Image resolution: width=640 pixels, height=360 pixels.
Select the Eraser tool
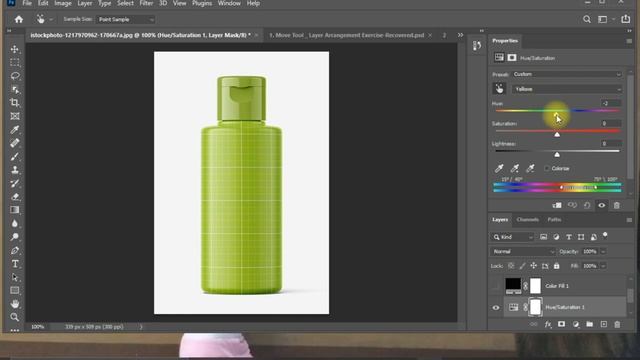(15, 197)
